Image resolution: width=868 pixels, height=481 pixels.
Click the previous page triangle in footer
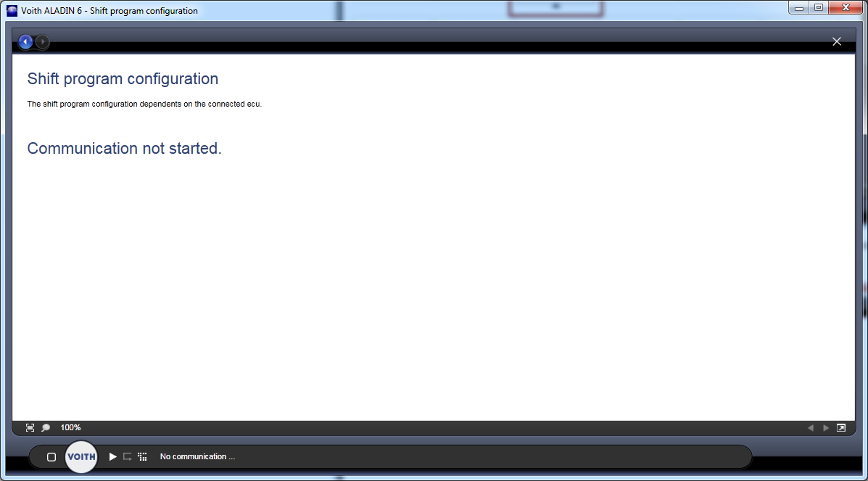click(811, 428)
